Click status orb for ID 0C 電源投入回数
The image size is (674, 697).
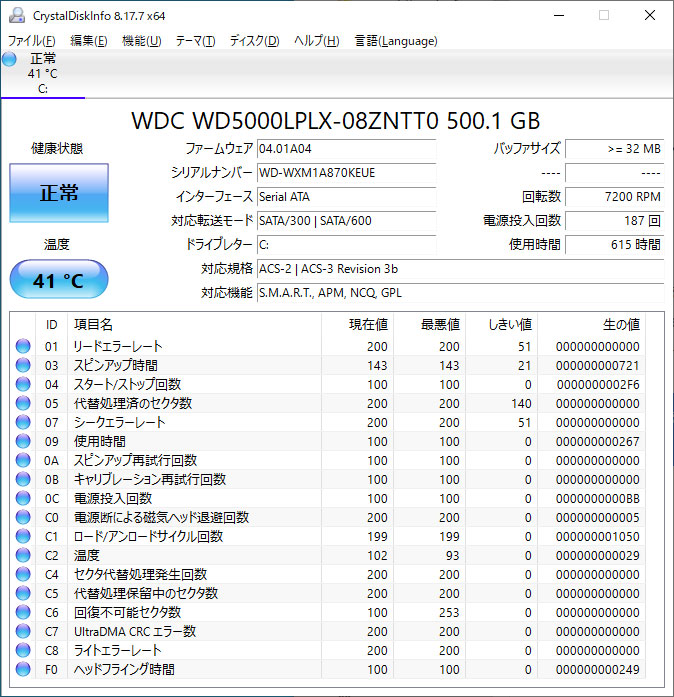tap(23, 498)
